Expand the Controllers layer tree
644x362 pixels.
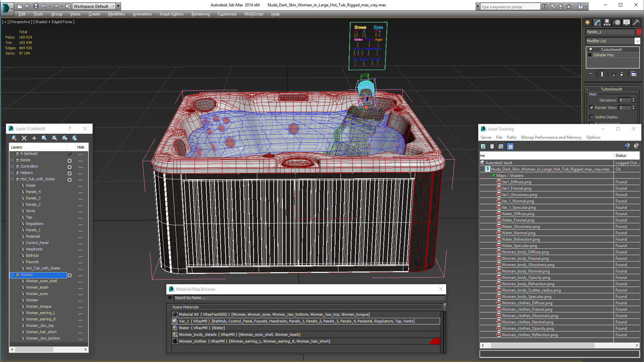click(12, 167)
